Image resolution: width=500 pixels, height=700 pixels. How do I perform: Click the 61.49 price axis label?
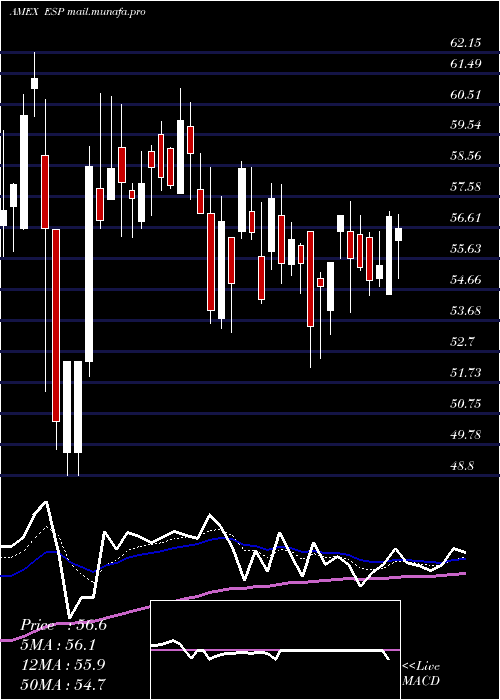(466, 64)
